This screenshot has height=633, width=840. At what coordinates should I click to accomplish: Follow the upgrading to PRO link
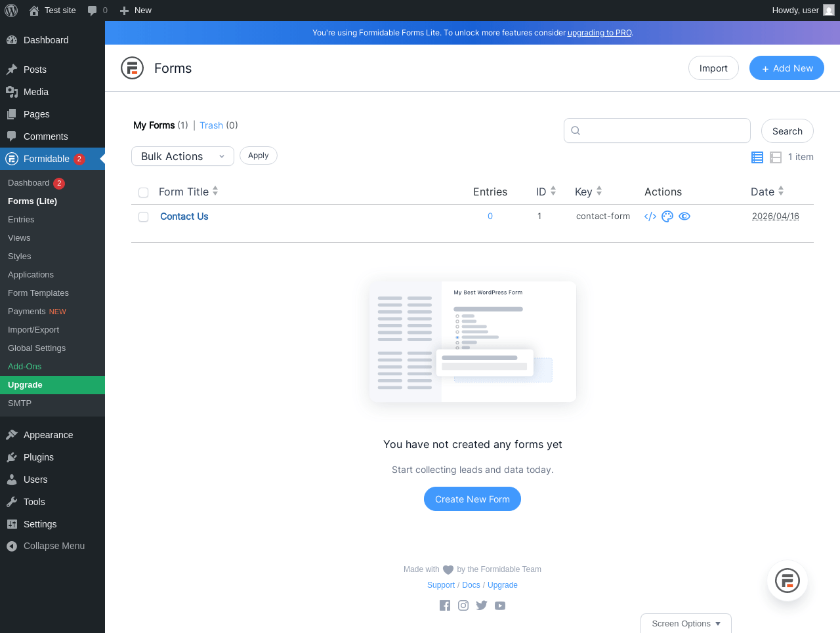point(600,33)
